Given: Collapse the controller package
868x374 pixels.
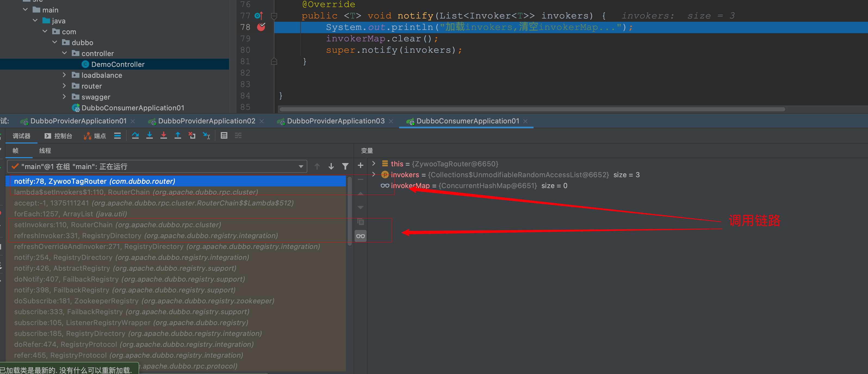Looking at the screenshot, I should click(x=65, y=53).
